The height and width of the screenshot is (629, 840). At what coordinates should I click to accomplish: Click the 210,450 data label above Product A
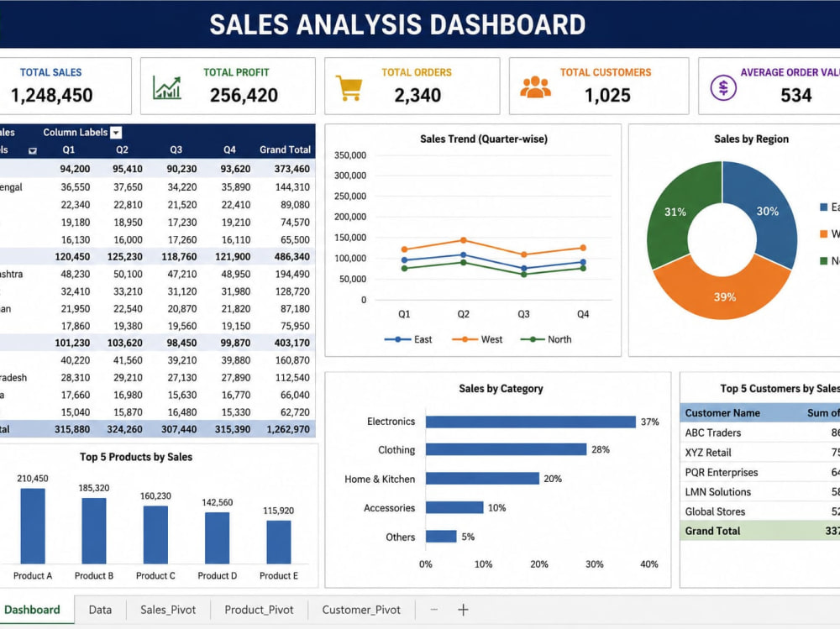coord(33,479)
